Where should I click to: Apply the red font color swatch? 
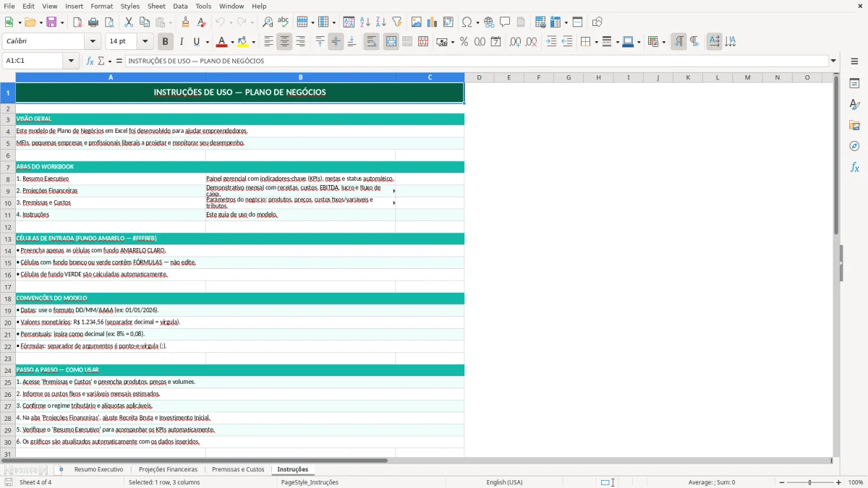(221, 42)
